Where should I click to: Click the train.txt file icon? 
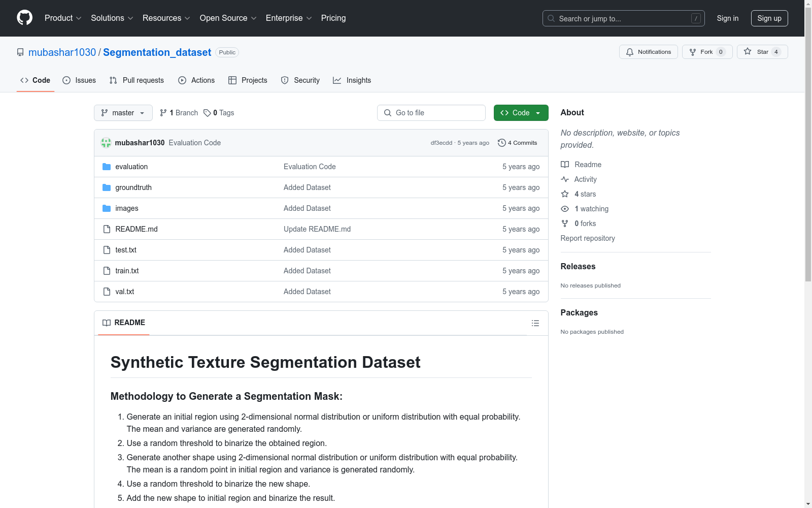[107, 271]
